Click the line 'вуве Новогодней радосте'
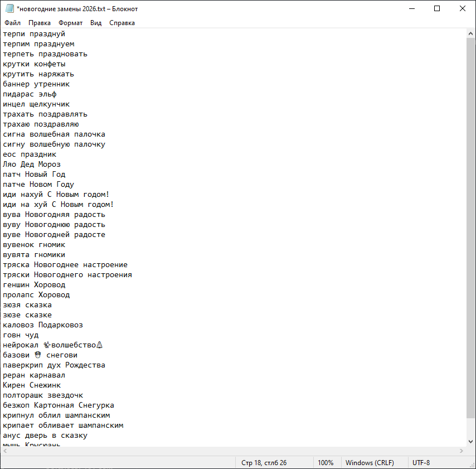 (54, 234)
